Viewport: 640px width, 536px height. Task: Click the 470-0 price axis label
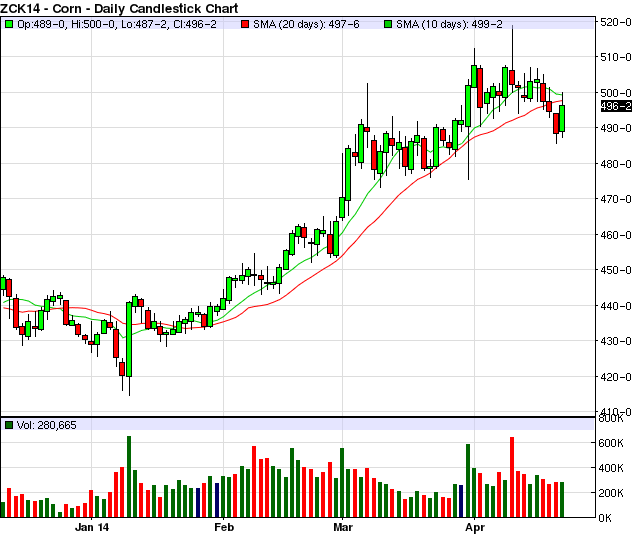(616, 199)
